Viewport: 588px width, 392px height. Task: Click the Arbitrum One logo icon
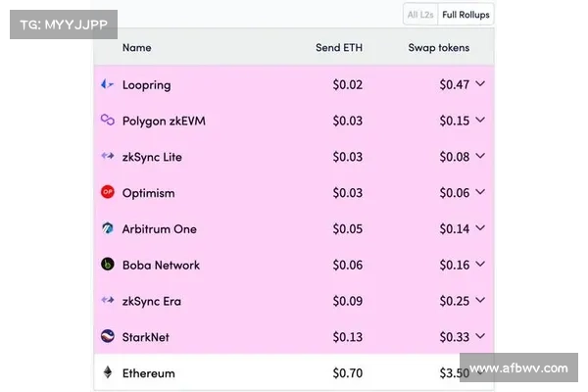click(107, 229)
